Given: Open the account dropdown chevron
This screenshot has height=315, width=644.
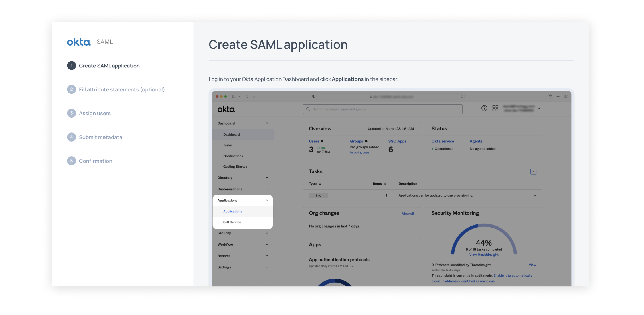Looking at the screenshot, I should tap(539, 108).
